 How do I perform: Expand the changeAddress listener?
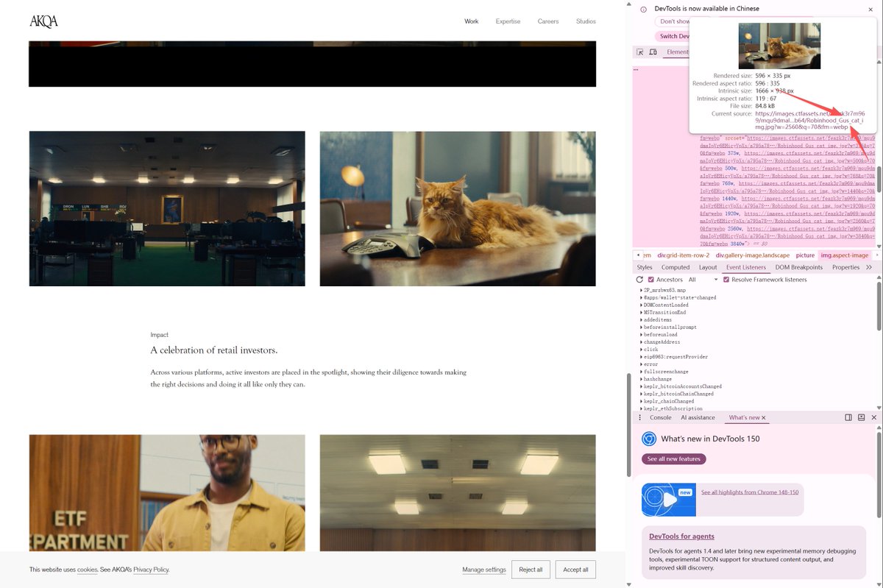click(662, 342)
